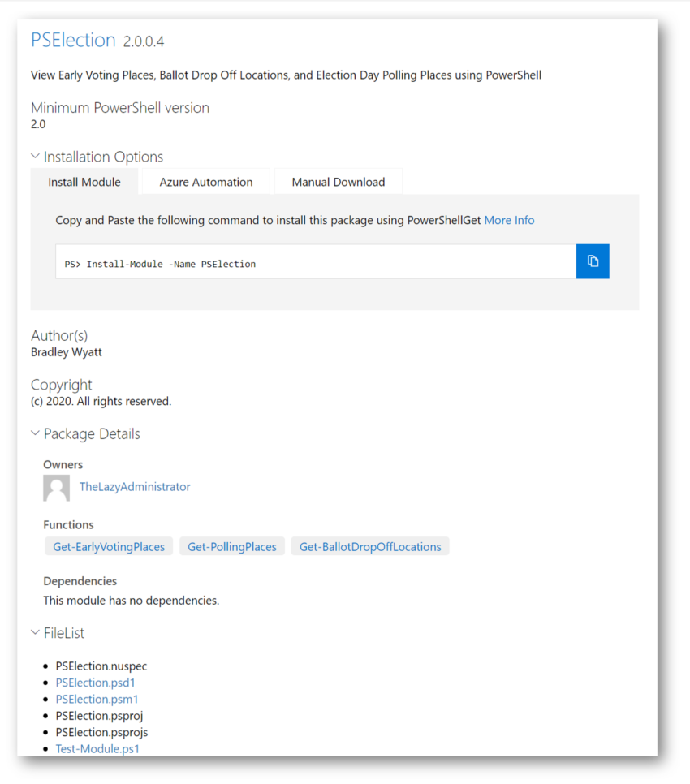Open the More Info link
This screenshot has height=784, width=690.
[x=509, y=220]
